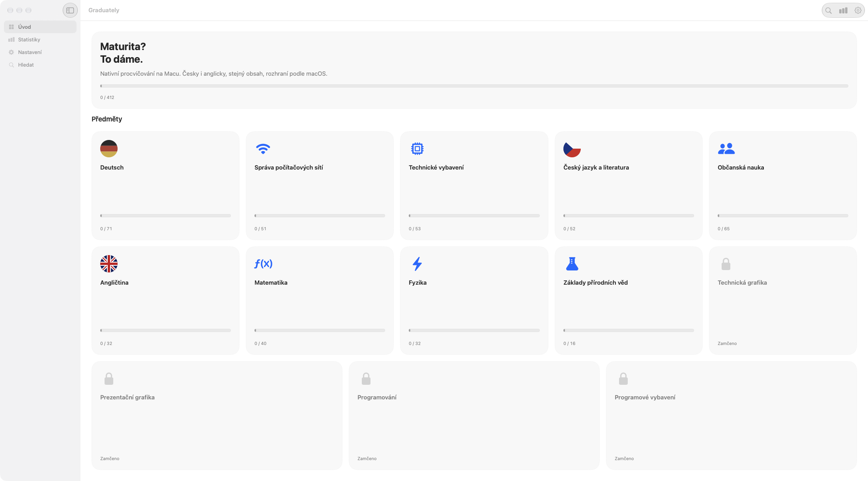The height and width of the screenshot is (481, 868).
Task: Open the locked Programování card
Action: [x=474, y=416]
